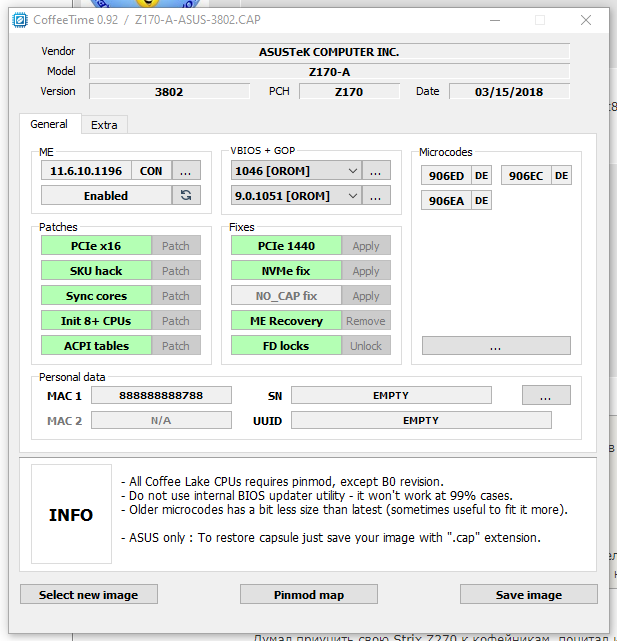Click the ME version 11.6.10.1196 field
This screenshot has width=617, height=641.
(x=86, y=170)
